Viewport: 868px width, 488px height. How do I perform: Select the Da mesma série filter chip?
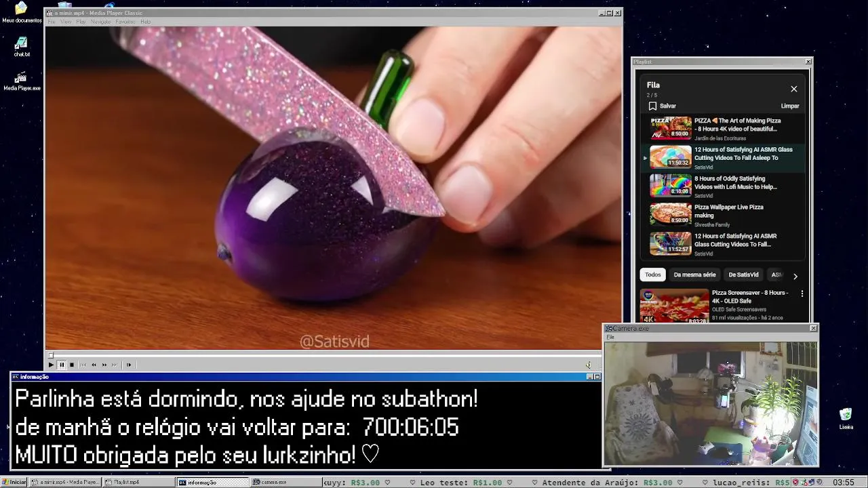[694, 274]
